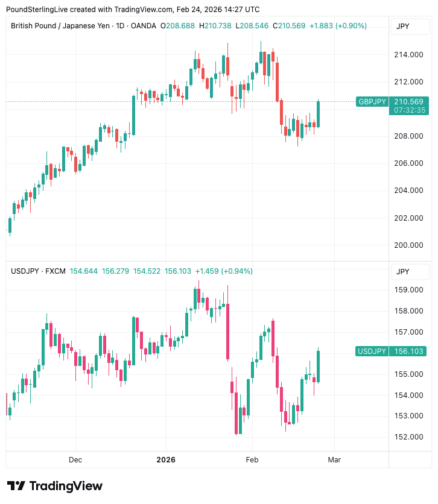Click the 159.000 level on USDJPY axis

pos(408,290)
